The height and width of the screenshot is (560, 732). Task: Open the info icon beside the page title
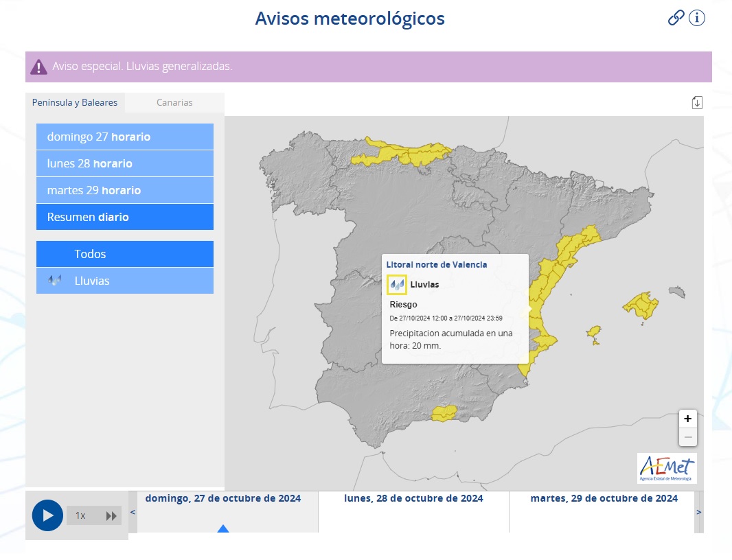click(697, 18)
